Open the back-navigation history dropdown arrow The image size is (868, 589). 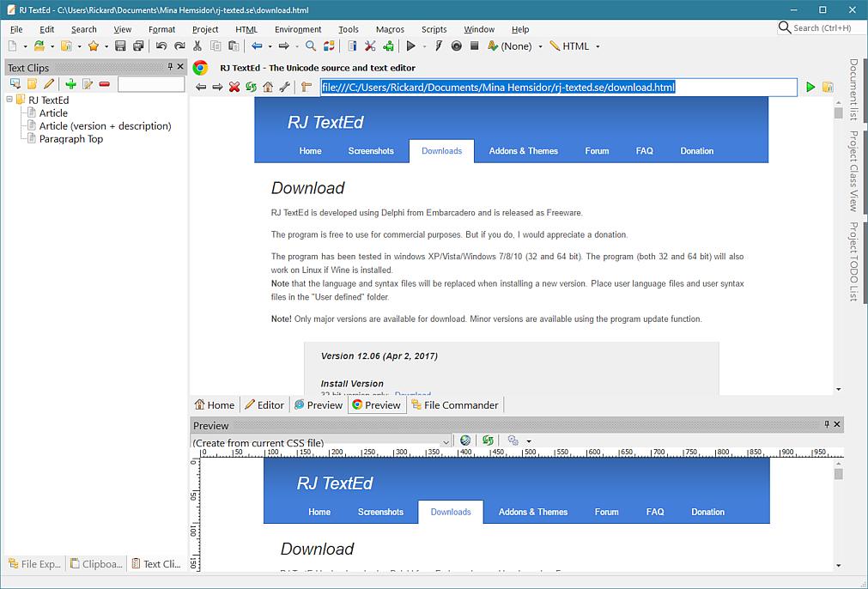270,46
